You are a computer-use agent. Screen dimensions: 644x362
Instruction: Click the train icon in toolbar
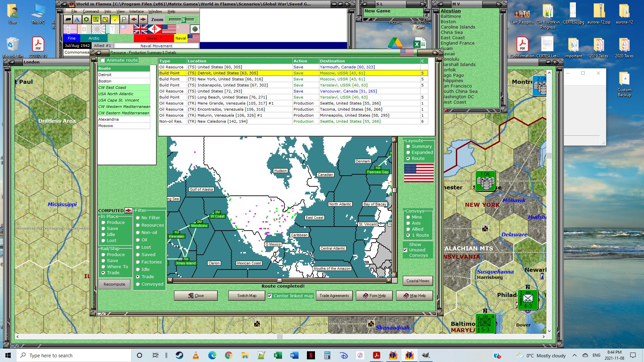pyautogui.click(x=68, y=19)
